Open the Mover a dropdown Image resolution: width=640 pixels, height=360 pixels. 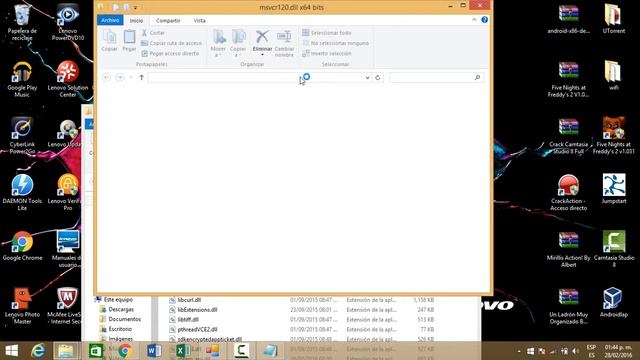click(218, 43)
